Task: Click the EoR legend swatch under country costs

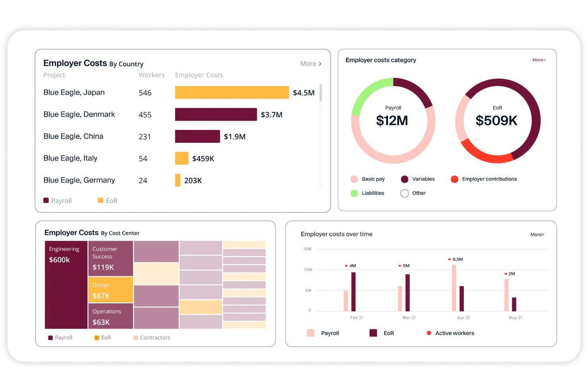Action: pos(101,201)
